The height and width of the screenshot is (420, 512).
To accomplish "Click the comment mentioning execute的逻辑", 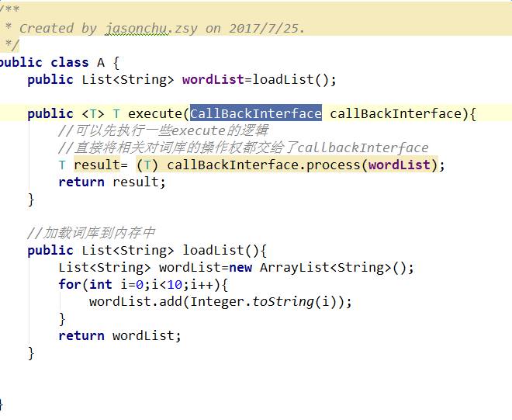I will pyautogui.click(x=163, y=130).
